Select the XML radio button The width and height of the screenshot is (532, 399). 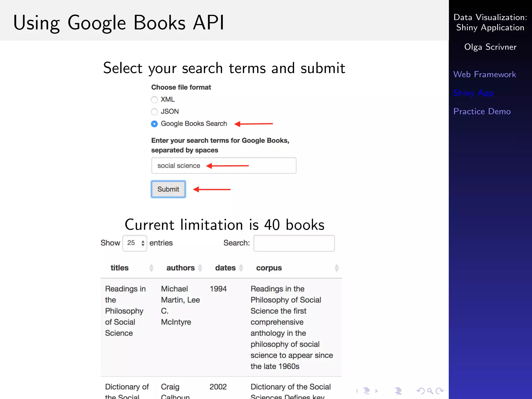click(x=154, y=100)
